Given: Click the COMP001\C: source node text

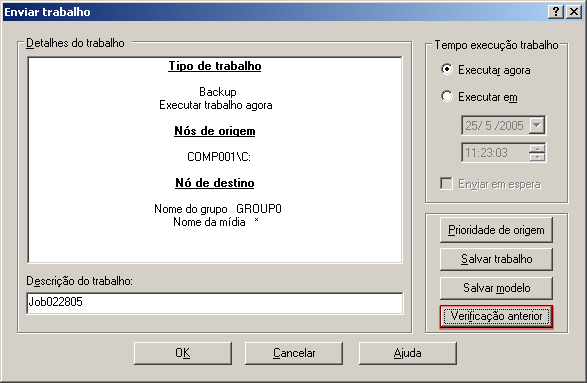Looking at the screenshot, I should pyautogui.click(x=219, y=156).
